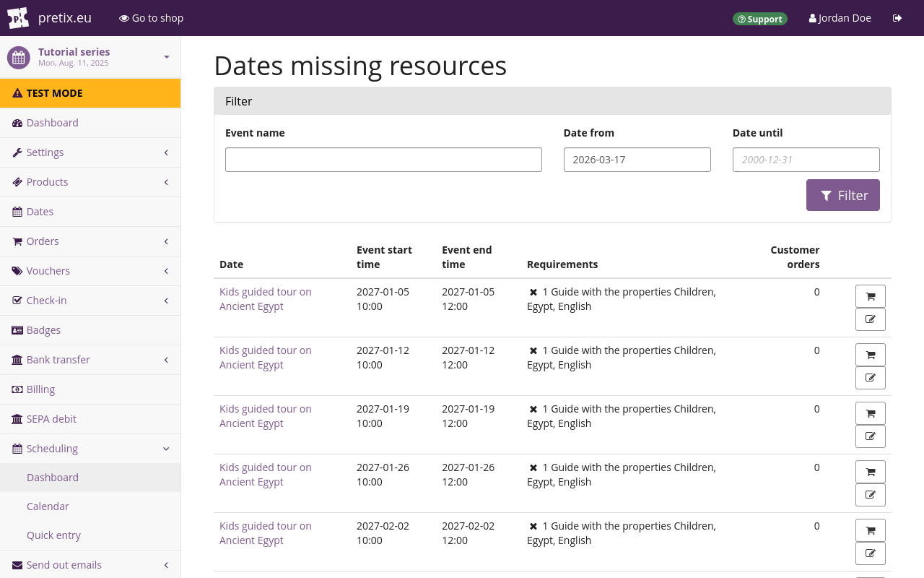Click edit button for 2027-01-19 tour row
This screenshot has height=578, width=924.
coord(871,436)
